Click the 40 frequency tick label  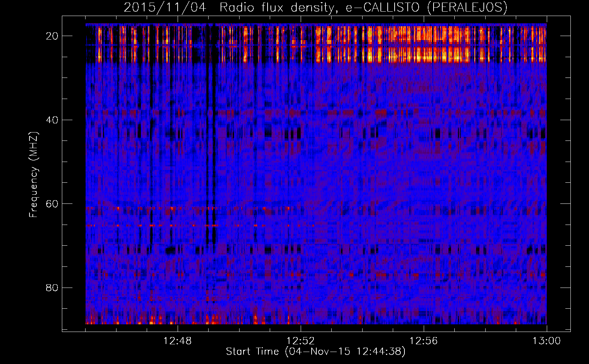coord(52,120)
